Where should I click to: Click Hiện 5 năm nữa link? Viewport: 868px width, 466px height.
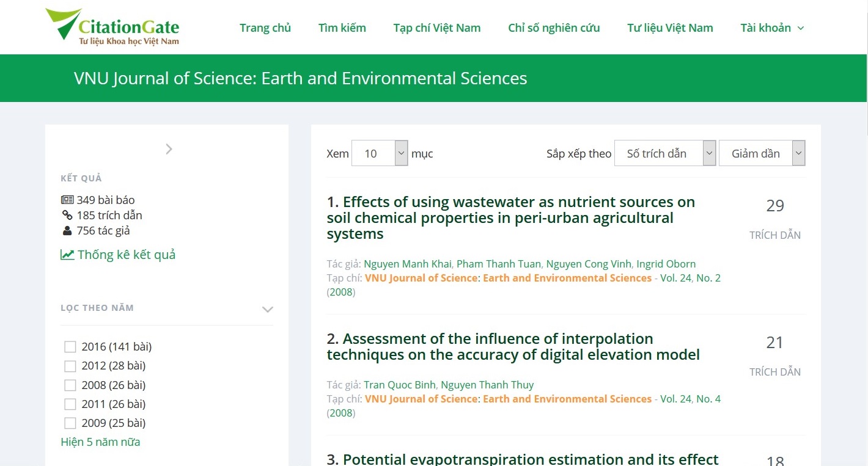(x=100, y=442)
